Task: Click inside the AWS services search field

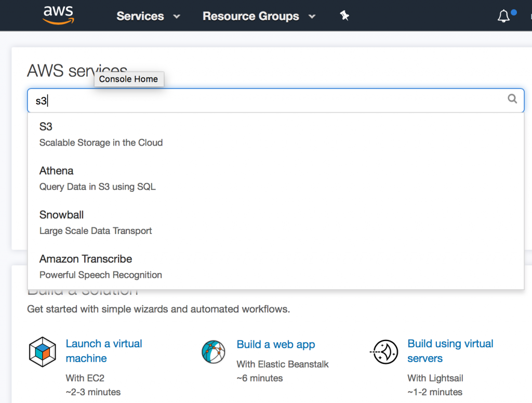Action: [x=208, y=100]
